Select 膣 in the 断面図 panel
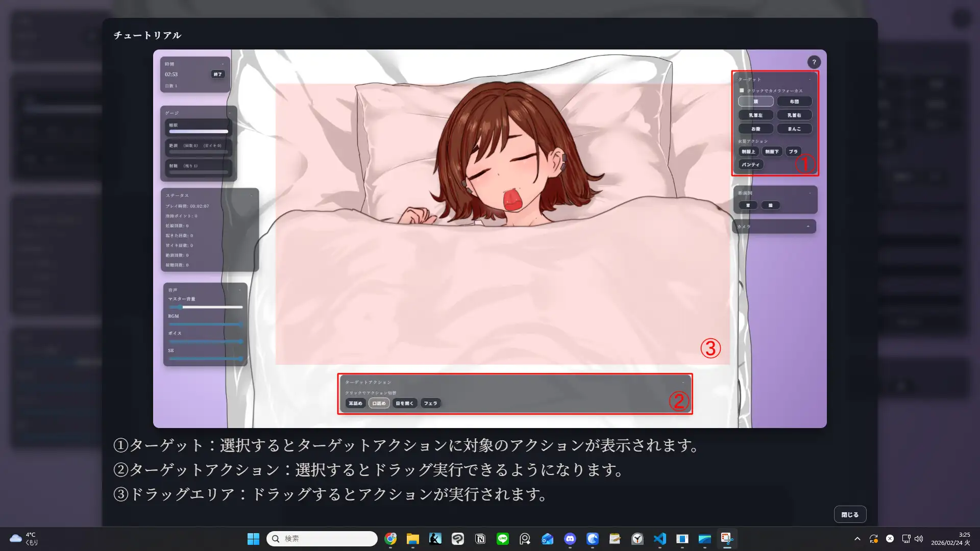Viewport: 980px width, 551px height. [x=770, y=205]
